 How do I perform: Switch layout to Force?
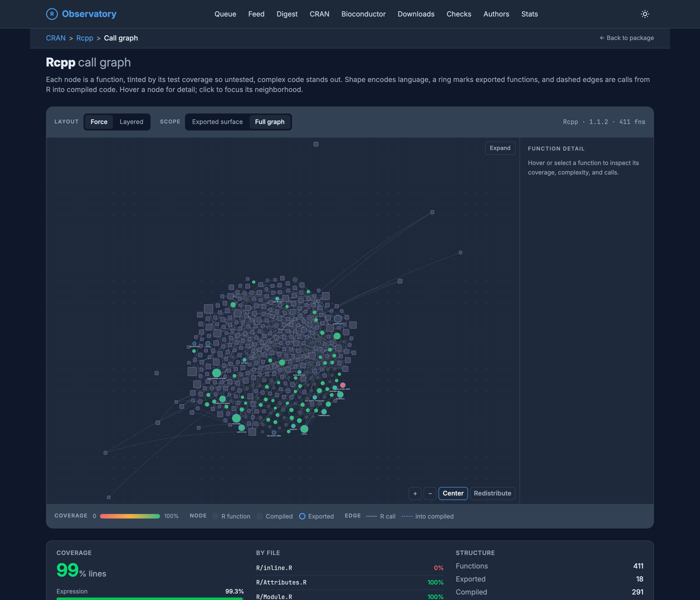click(99, 122)
